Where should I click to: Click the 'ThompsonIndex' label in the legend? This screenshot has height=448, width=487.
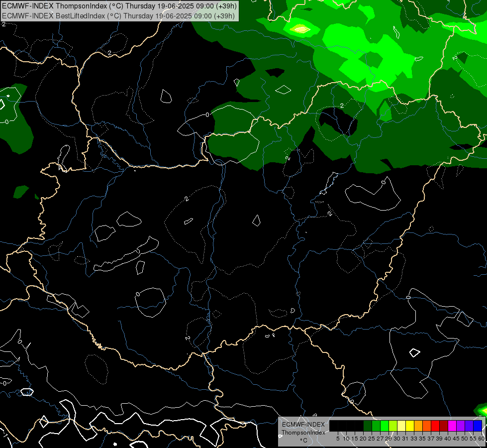tap(303, 433)
